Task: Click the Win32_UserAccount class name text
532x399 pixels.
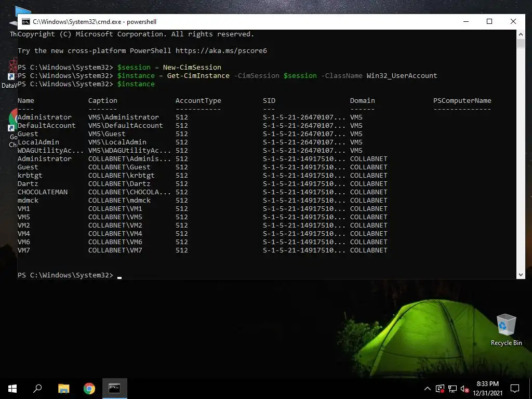Action: click(402, 76)
